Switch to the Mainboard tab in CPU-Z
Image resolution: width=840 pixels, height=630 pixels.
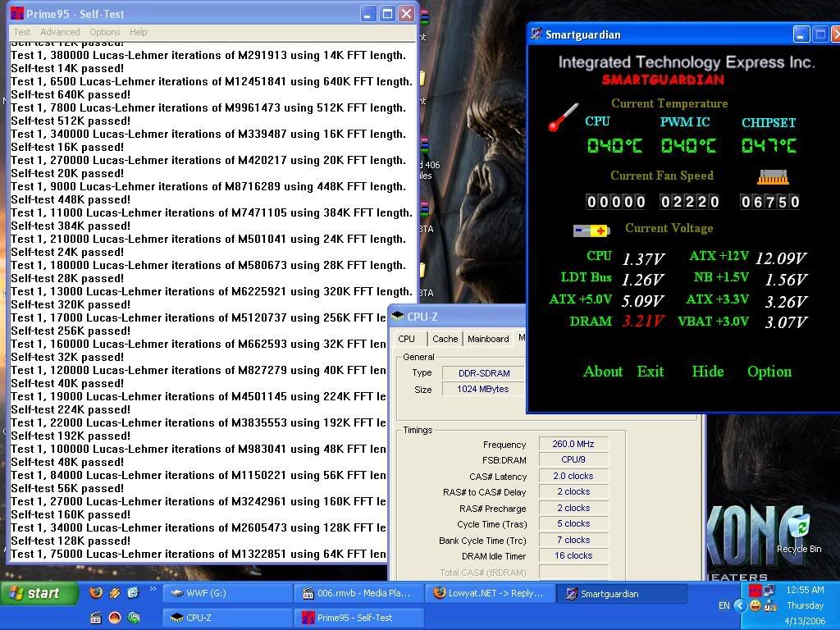(x=488, y=339)
